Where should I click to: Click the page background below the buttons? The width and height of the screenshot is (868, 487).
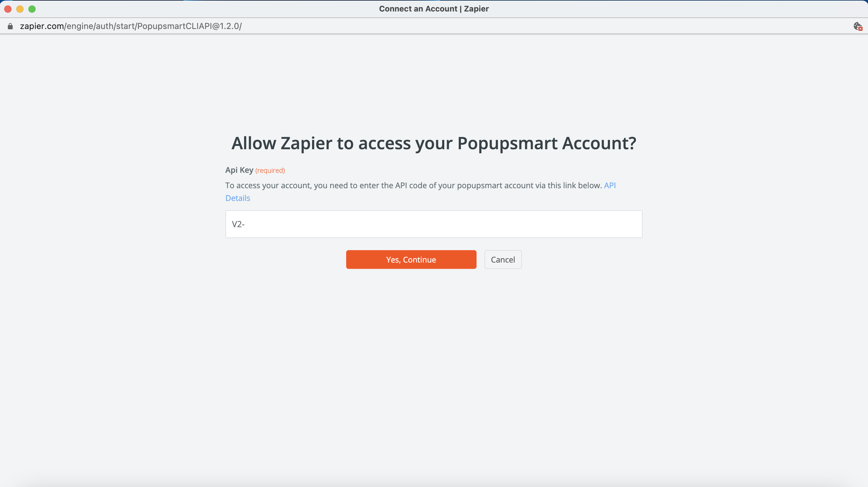tap(434, 337)
